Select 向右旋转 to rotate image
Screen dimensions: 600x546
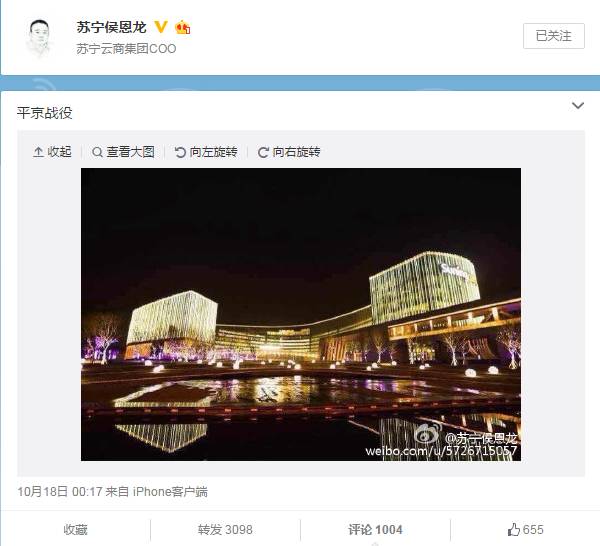pos(289,152)
